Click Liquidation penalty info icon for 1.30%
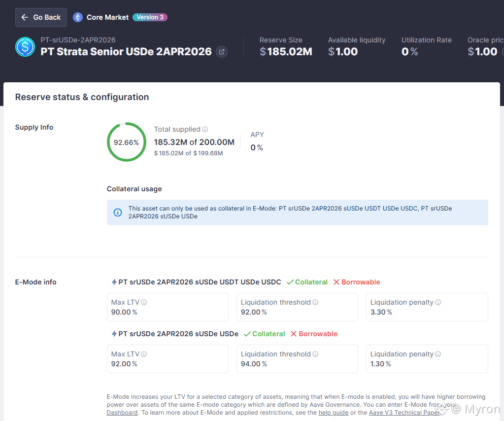The width and height of the screenshot is (504, 421). pos(438,354)
